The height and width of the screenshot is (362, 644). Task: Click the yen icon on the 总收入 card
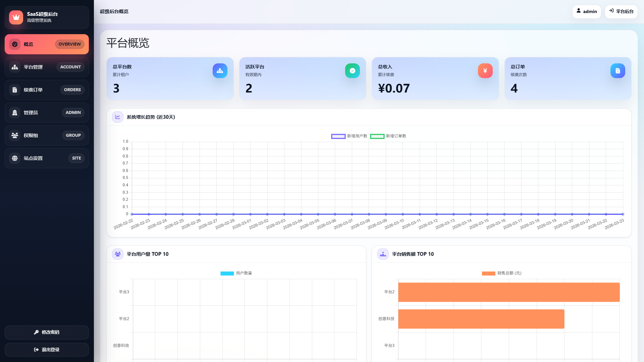(485, 71)
